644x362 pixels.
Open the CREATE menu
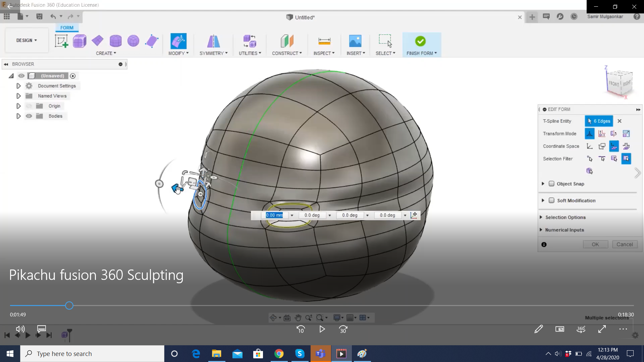pos(106,53)
